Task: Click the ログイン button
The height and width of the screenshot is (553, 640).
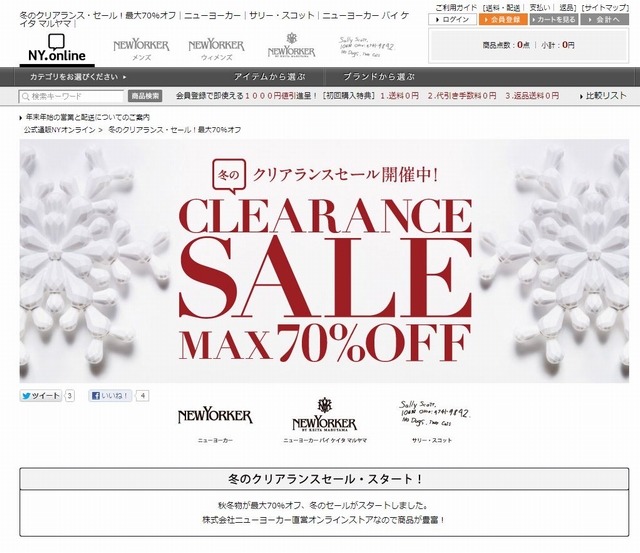Action: 452,19
